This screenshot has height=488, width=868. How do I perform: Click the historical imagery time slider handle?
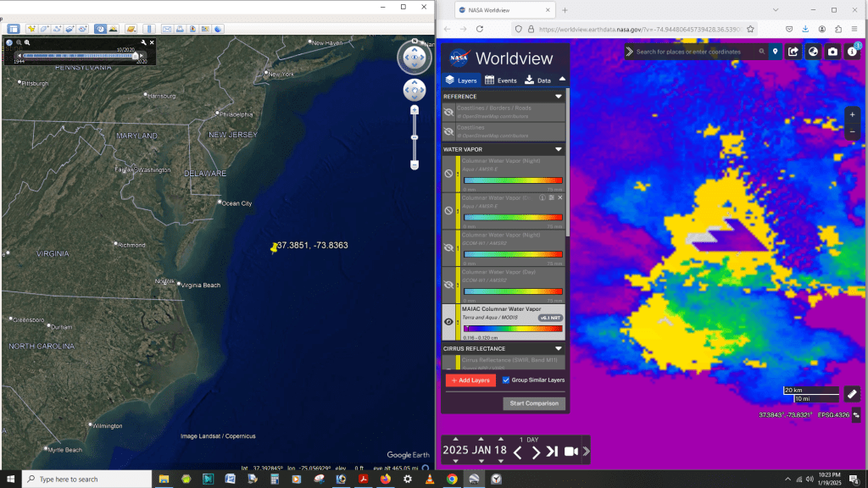[135, 55]
